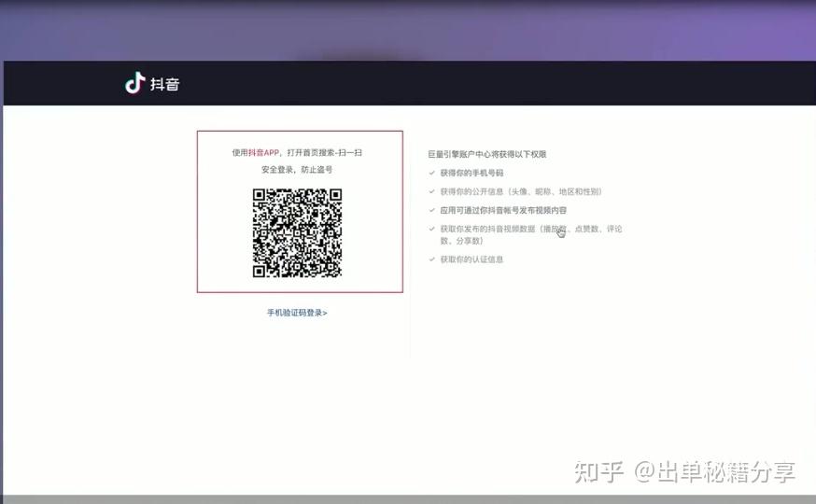816x504 pixels.
Task: Click the 获得你的手机号码 permission line
Action: click(472, 173)
